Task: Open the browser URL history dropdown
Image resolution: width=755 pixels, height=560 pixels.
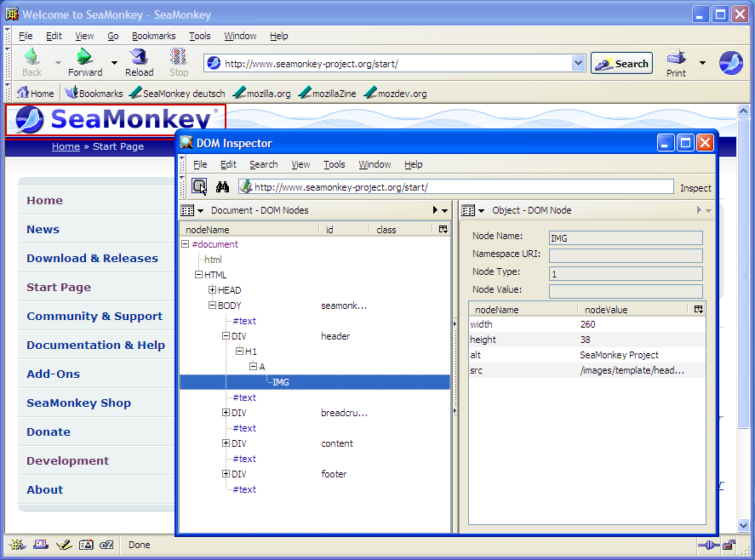Action: 578,63
